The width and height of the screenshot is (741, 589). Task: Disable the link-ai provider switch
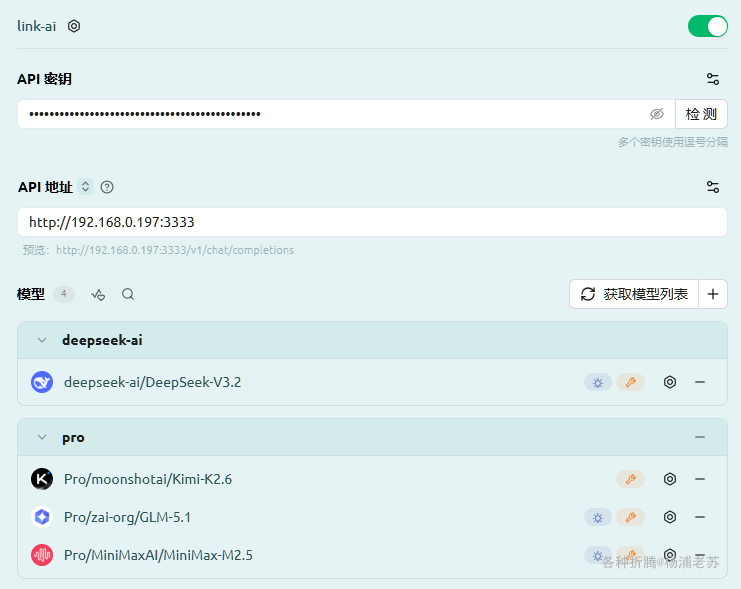click(707, 26)
